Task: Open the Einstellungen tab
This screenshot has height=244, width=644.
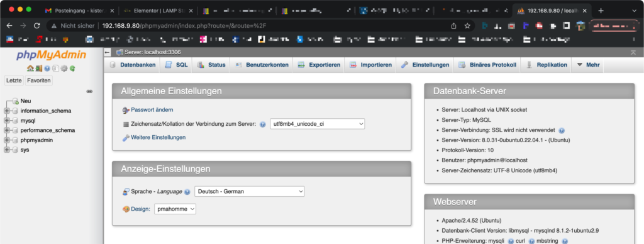Action: coord(425,65)
